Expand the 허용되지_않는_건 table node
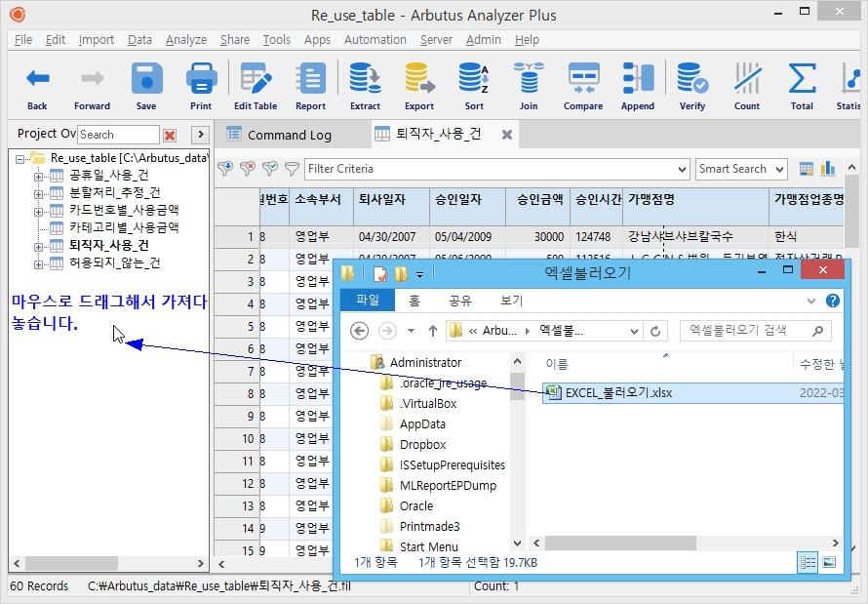The width and height of the screenshot is (868, 604). pyautogui.click(x=38, y=264)
